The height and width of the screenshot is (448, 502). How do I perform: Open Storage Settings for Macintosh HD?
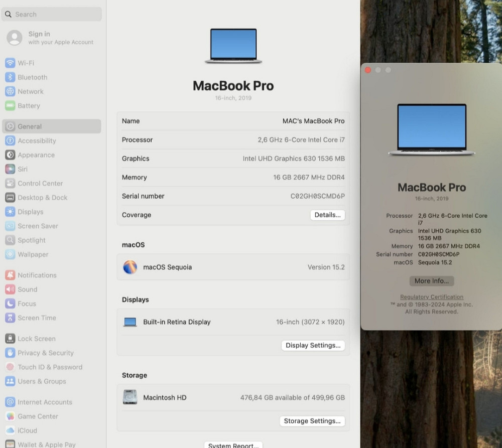312,421
